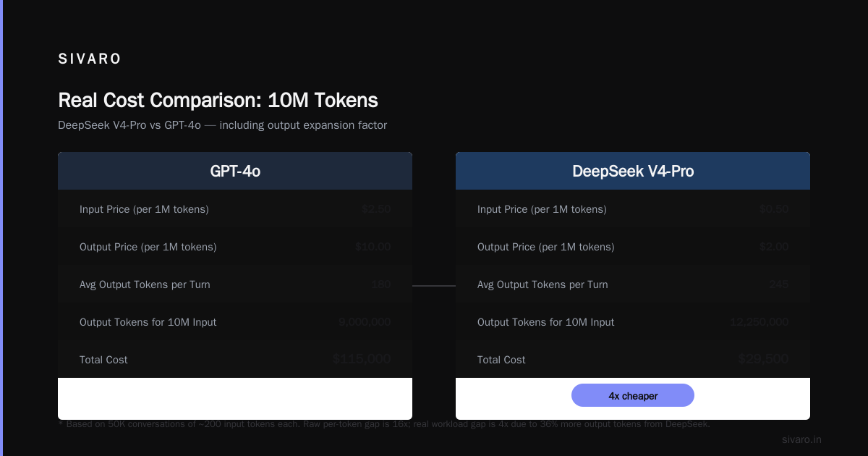Screen dimensions: 868x456
Task: Click 'Output Tokens for 10M Input' in GPT-4o card
Action: tap(148, 322)
